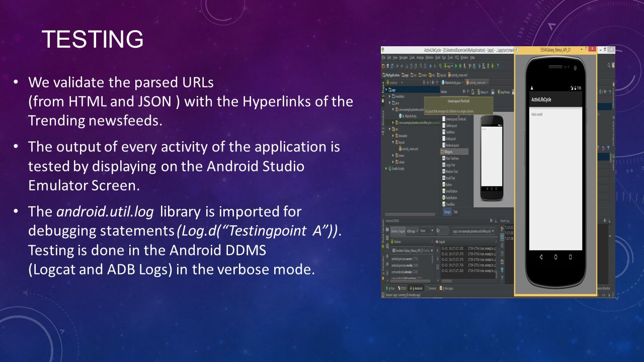Image resolution: width=644 pixels, height=362 pixels.
Task: Switch to the MainActivity.java editor tab
Action: pos(453,82)
